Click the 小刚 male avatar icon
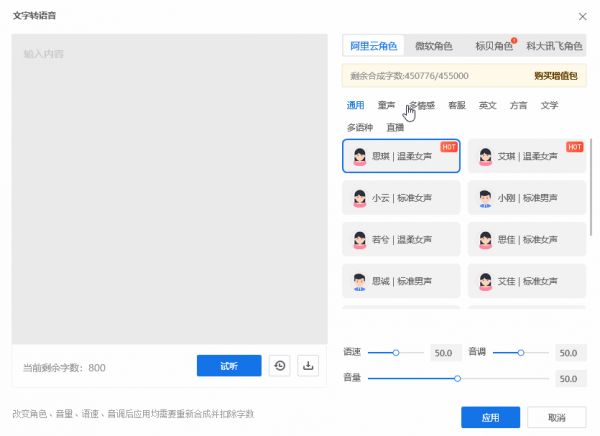The image size is (600, 436). [485, 198]
